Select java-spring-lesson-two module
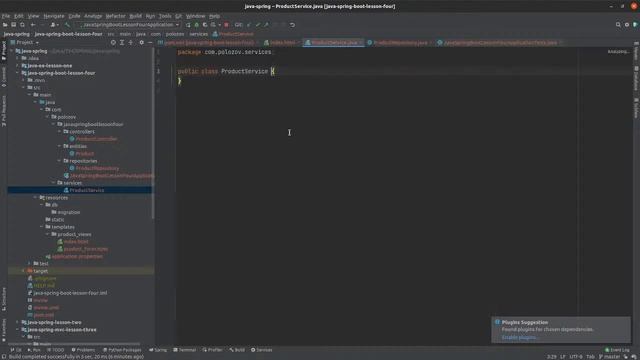 54,322
